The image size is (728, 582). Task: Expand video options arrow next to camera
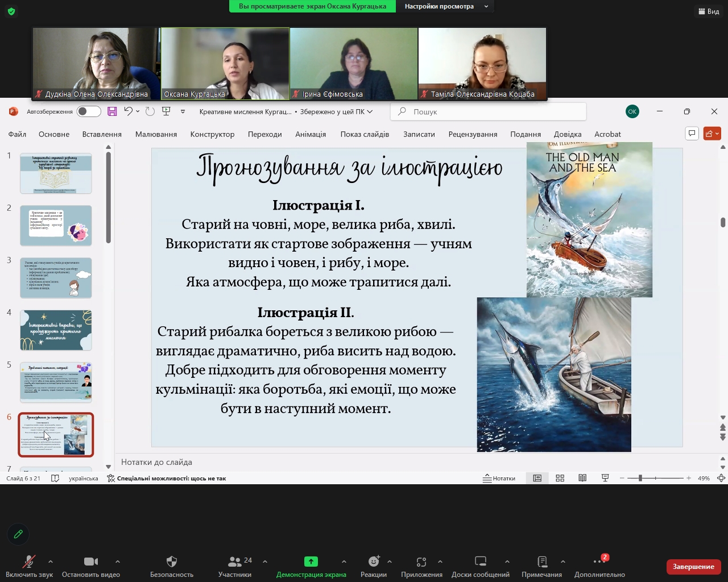point(118,562)
